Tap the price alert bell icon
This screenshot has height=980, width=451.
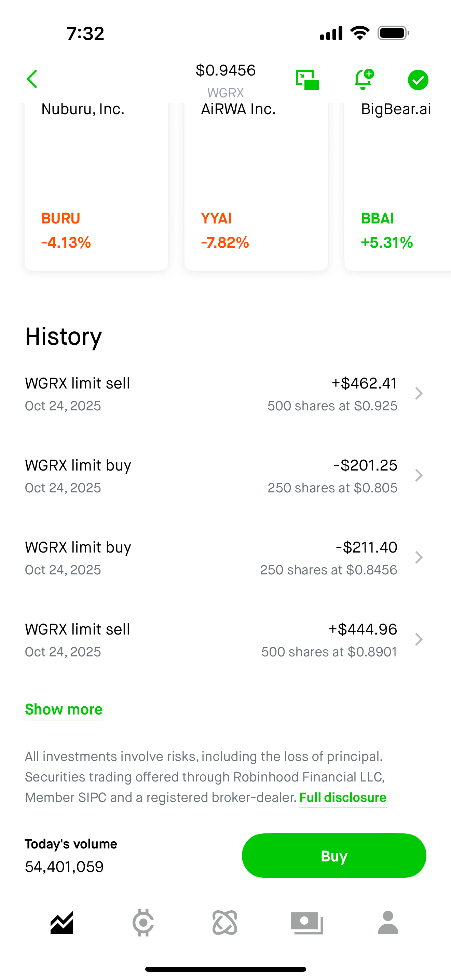pyautogui.click(x=363, y=80)
